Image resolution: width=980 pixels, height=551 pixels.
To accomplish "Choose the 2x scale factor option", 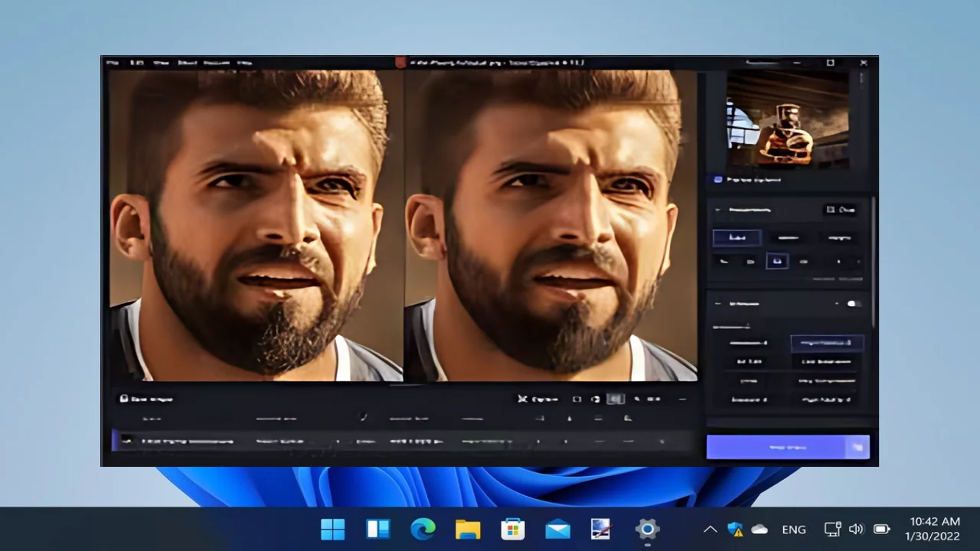I will pos(751,261).
